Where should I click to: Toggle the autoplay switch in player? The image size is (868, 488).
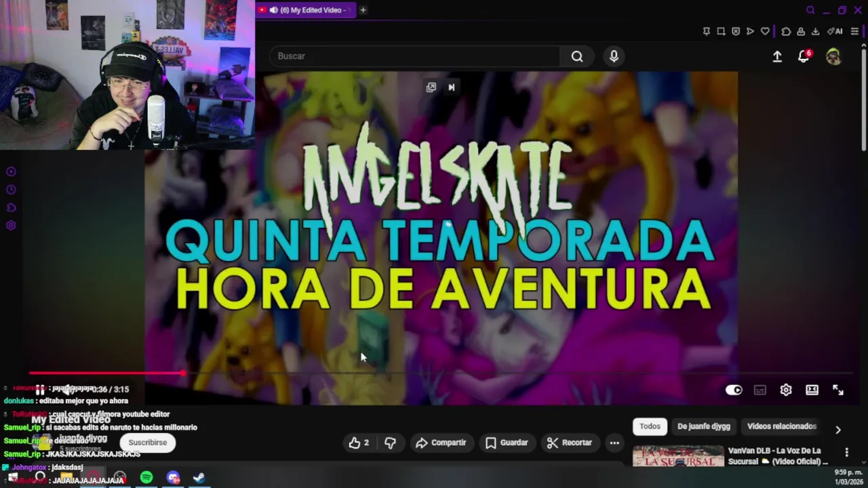point(734,390)
